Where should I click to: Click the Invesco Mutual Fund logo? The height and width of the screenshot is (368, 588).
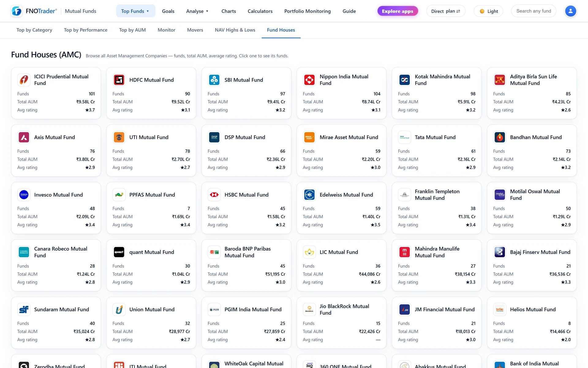[24, 194]
